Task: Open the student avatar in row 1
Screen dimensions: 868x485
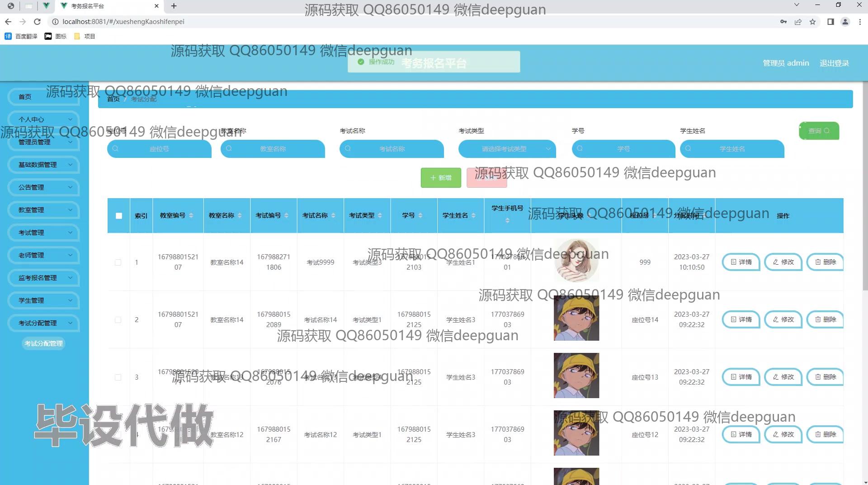Action: tap(576, 261)
